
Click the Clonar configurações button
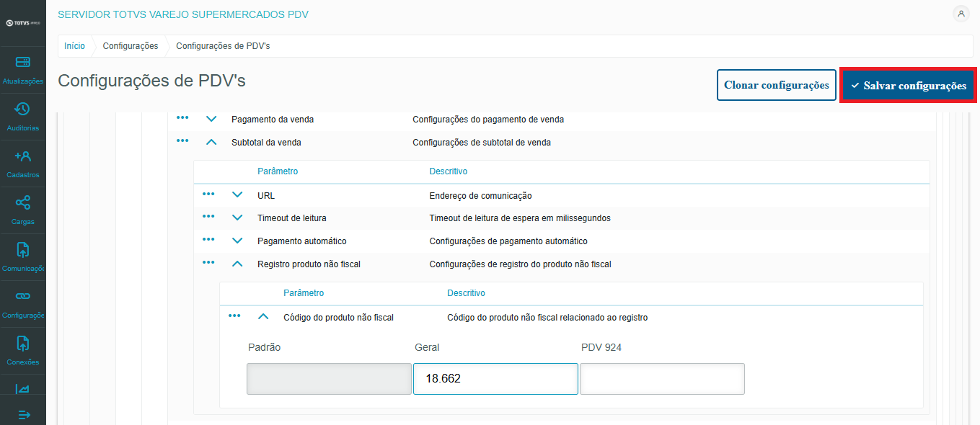click(x=776, y=85)
